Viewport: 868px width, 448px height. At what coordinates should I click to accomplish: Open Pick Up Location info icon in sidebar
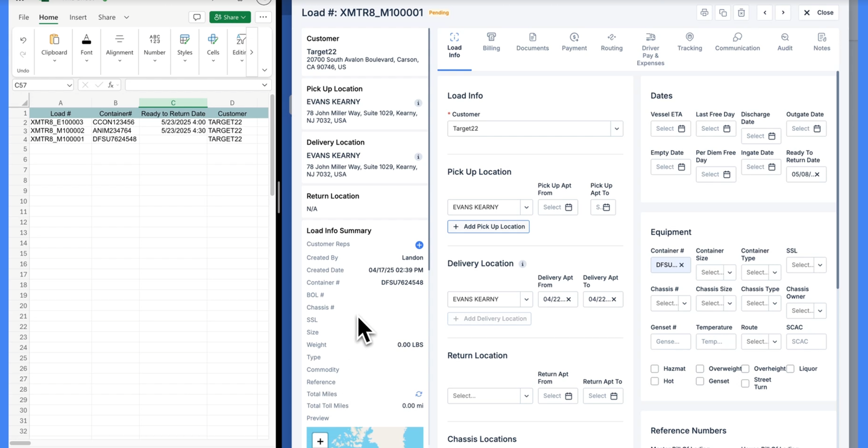[x=418, y=103]
